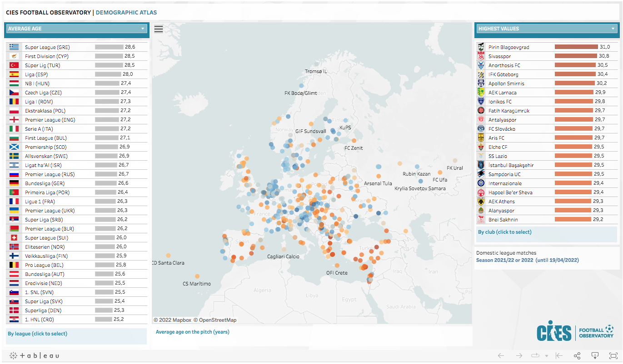Screen dimensions: 623x364
Task: Click the Turkey flag icon
Action: tap(15, 65)
